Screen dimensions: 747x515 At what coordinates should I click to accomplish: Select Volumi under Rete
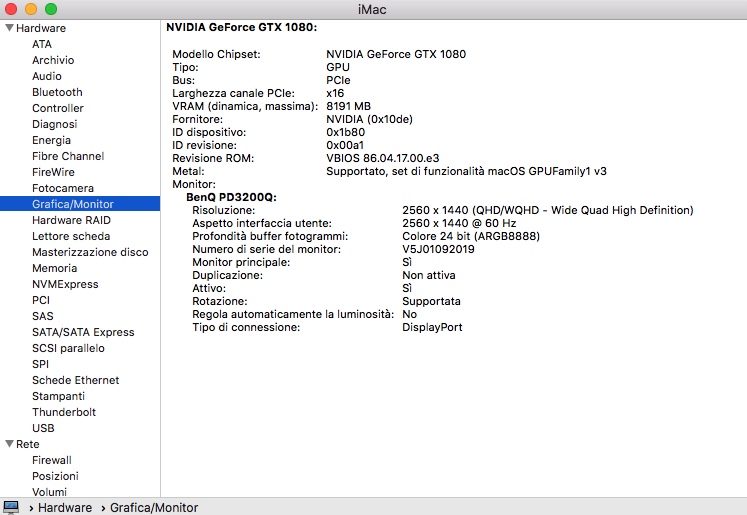pos(50,492)
